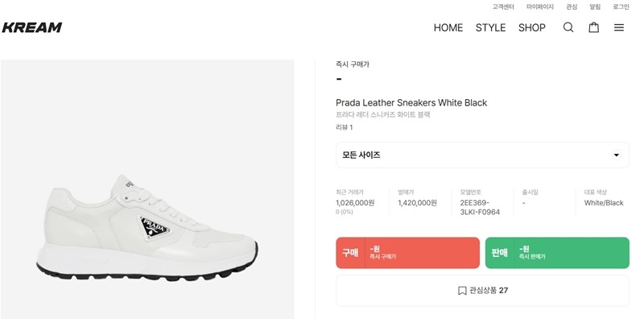Add to 관심상품 27 wishlist
The height and width of the screenshot is (319, 644).
(x=482, y=291)
